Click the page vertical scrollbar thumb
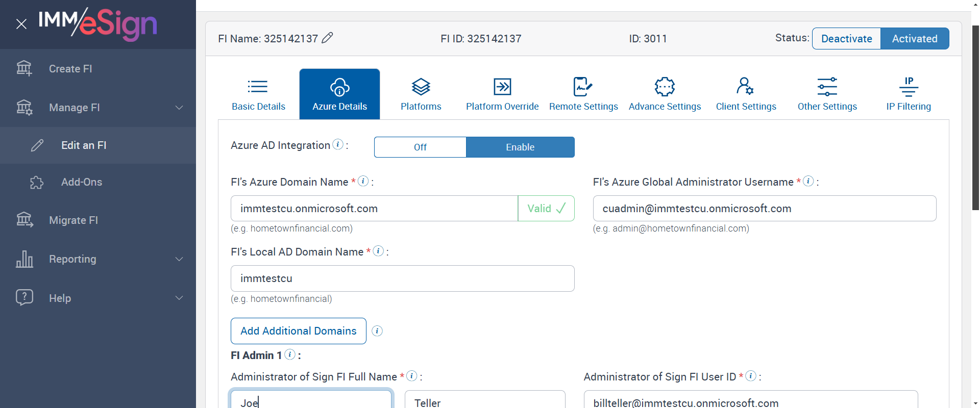This screenshot has height=408, width=980. 975,117
